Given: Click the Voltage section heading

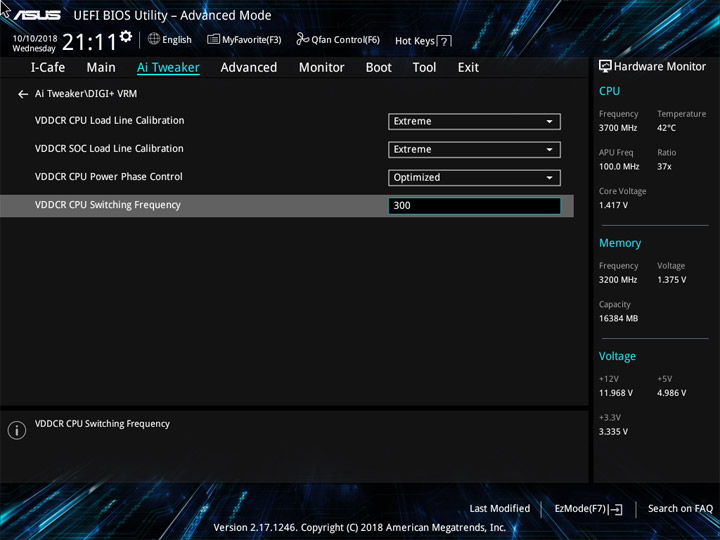Looking at the screenshot, I should 618,356.
